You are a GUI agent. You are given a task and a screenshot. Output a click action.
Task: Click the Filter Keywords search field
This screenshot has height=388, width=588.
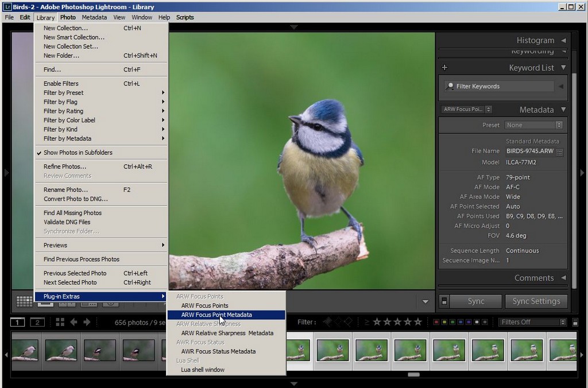click(x=500, y=86)
